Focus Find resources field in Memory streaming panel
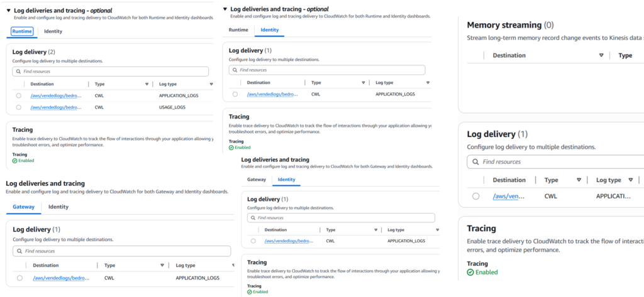 [555, 161]
